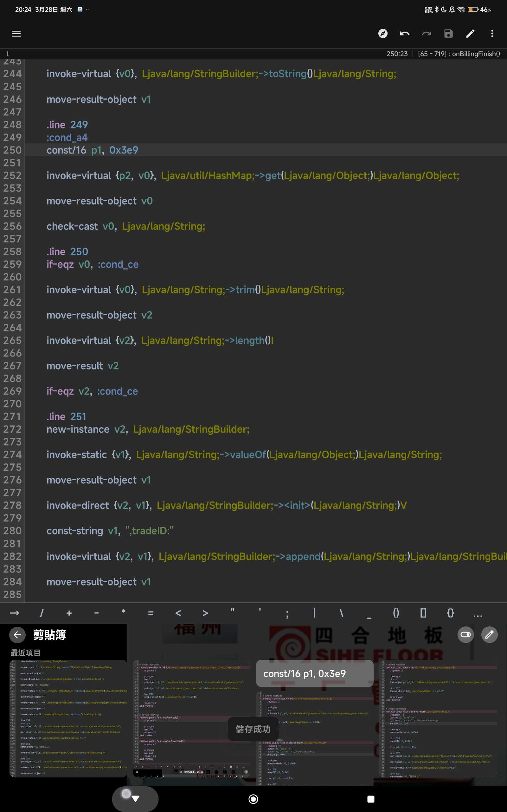The image size is (507, 812).
Task: Open the three-dot overflow menu
Action: coord(492,34)
